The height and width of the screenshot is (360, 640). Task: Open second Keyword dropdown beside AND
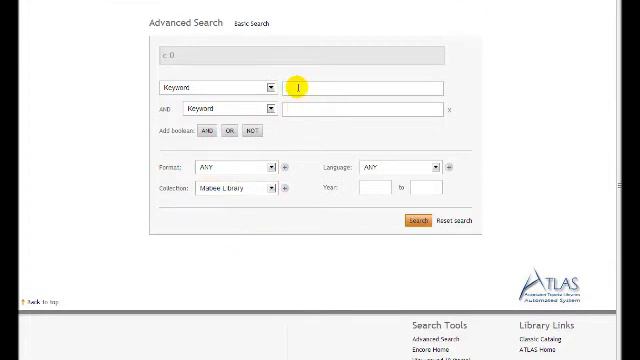(230, 109)
